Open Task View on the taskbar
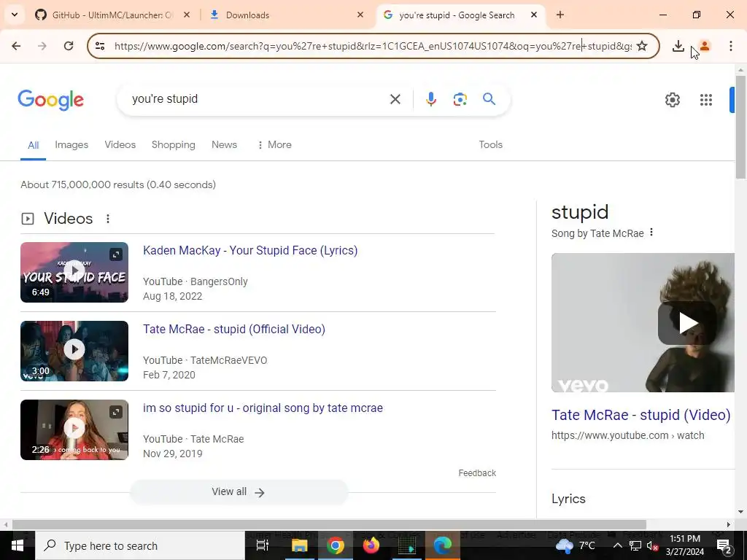The height and width of the screenshot is (560, 747). tap(263, 545)
